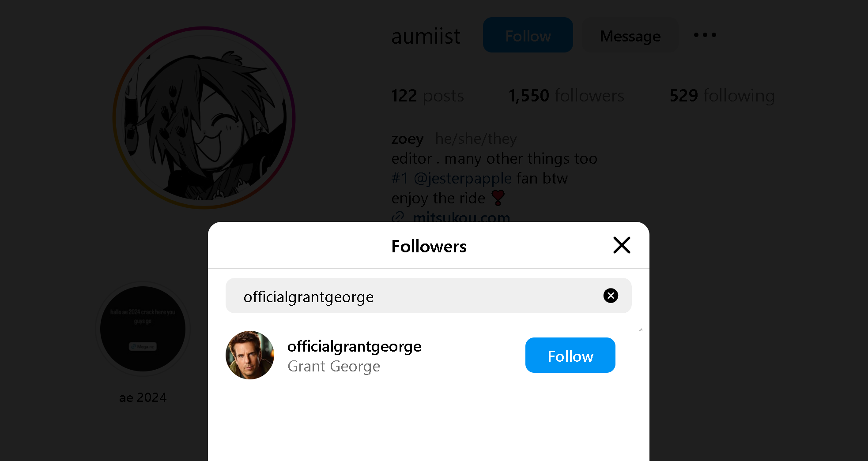
Task: Close the Followers dialog with the X
Action: [x=622, y=245]
